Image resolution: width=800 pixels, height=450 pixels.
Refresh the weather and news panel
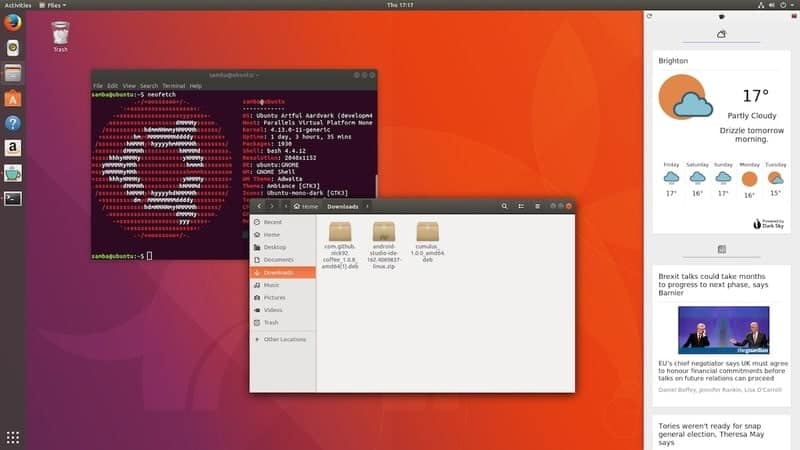pos(649,16)
